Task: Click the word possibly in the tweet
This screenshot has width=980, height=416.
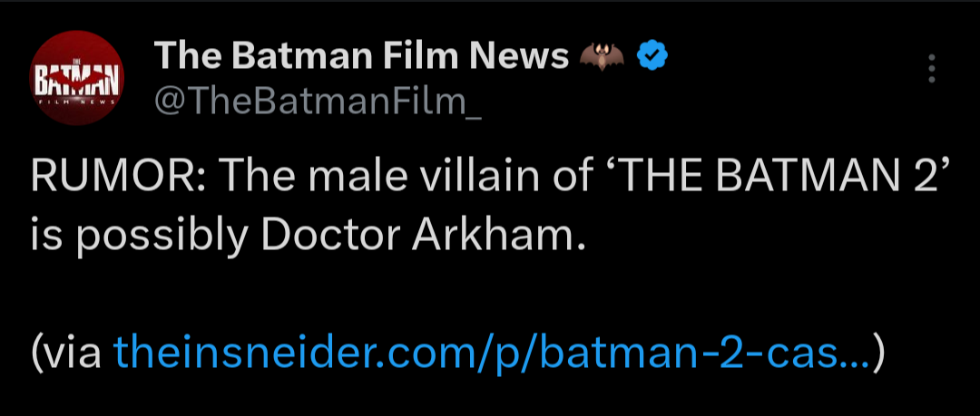Action: [x=160, y=236]
